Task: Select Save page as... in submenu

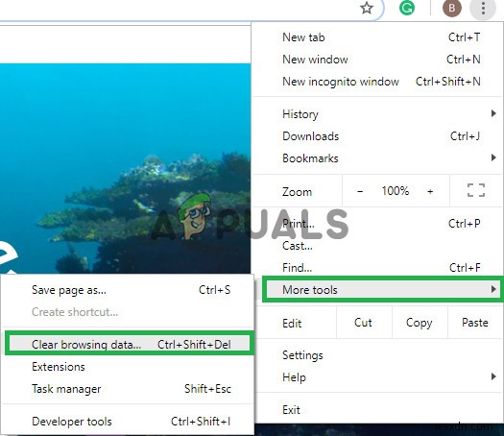Action: [x=129, y=290]
